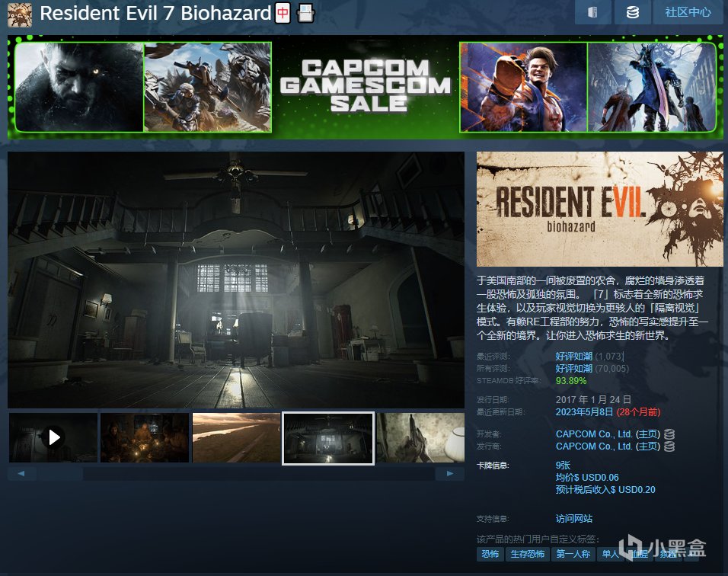Play the trailer video thumbnail

tap(53, 437)
